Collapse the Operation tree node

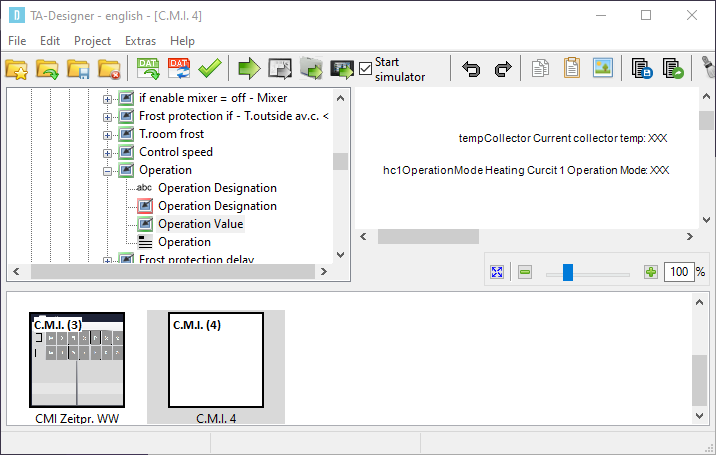pos(108,170)
